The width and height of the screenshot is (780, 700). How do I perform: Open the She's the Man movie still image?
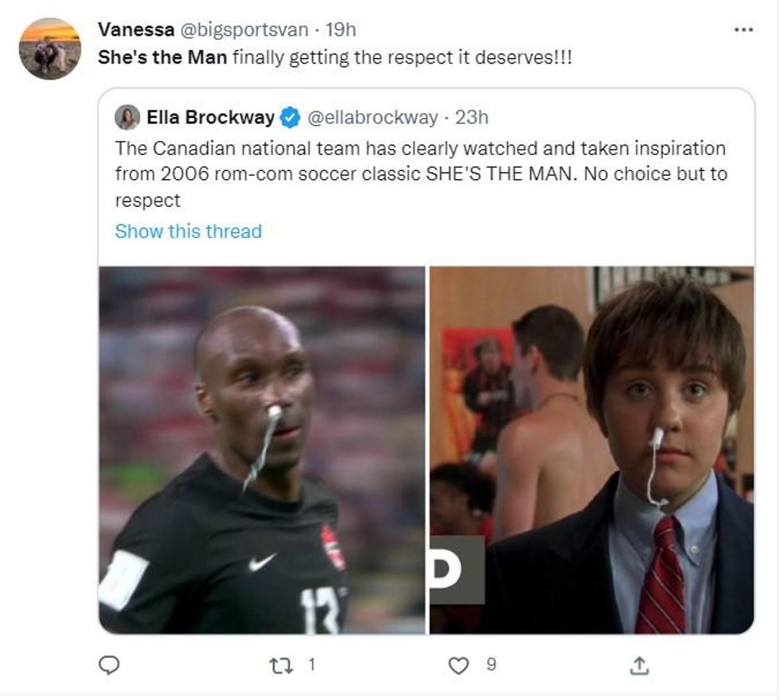592,450
